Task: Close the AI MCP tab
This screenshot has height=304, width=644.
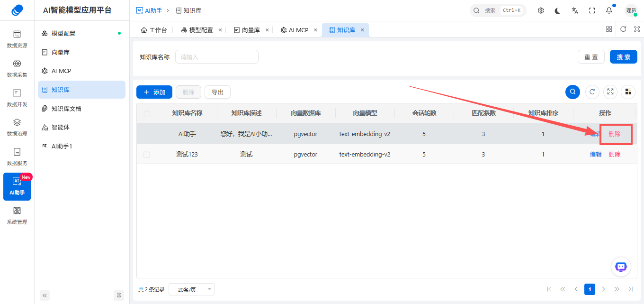Action: pos(315,30)
